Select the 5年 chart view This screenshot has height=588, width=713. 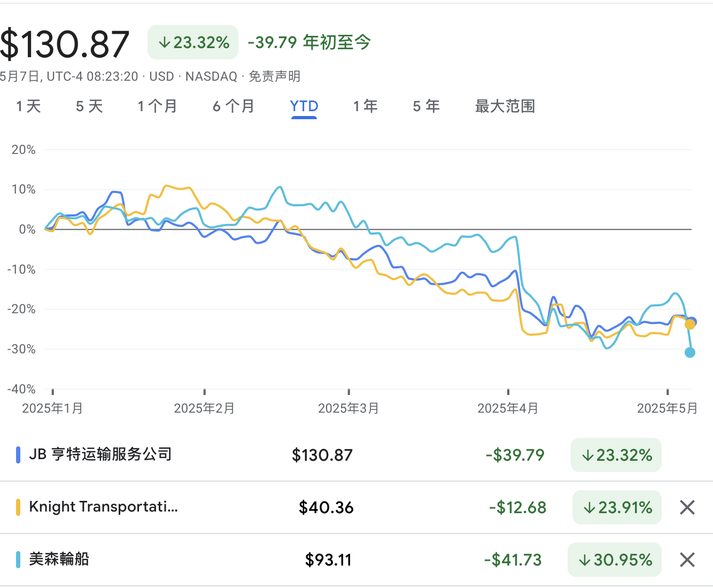[x=425, y=106]
